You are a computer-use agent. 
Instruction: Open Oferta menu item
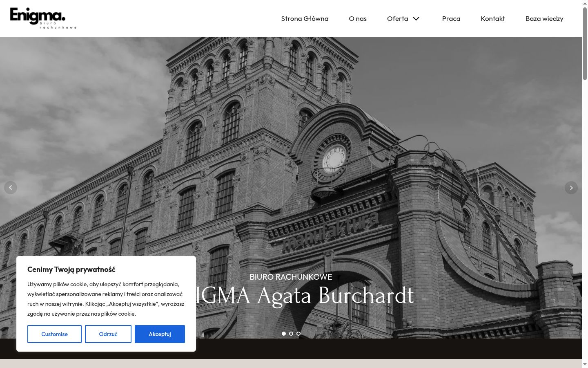[x=398, y=18]
